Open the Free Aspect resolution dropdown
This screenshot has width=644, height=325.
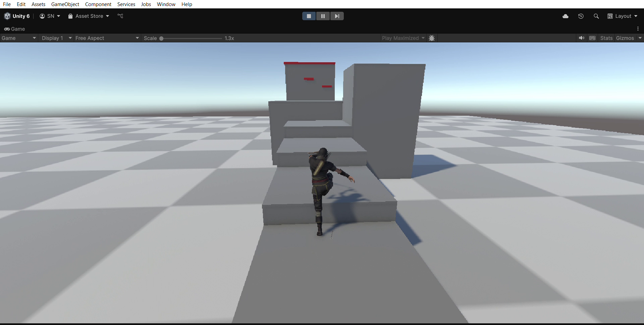coord(107,38)
